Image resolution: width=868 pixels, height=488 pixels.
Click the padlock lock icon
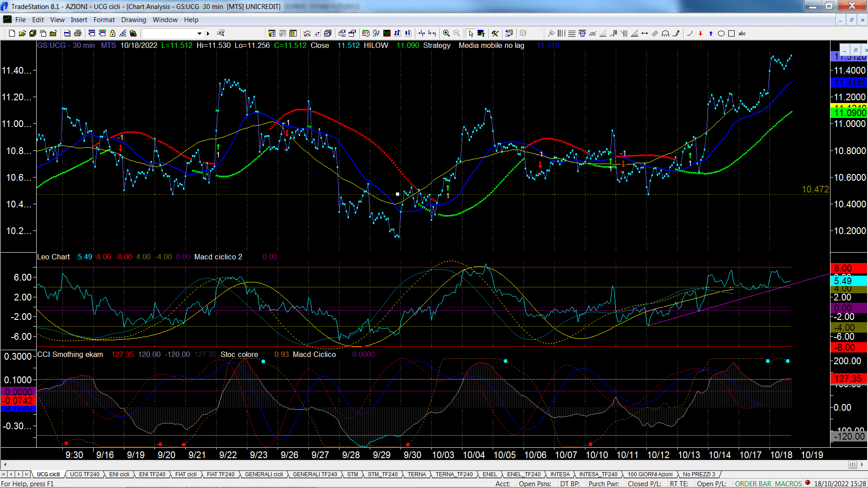[x=113, y=33]
